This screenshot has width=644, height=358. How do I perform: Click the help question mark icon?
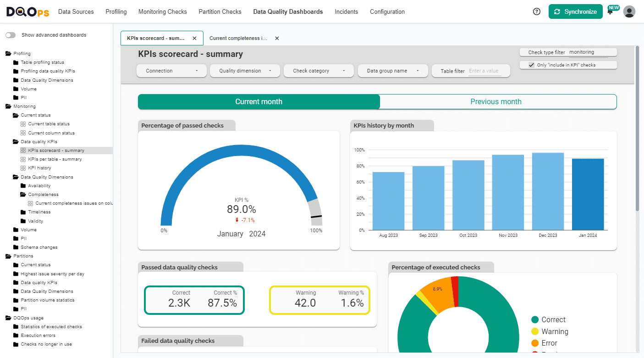537,12
